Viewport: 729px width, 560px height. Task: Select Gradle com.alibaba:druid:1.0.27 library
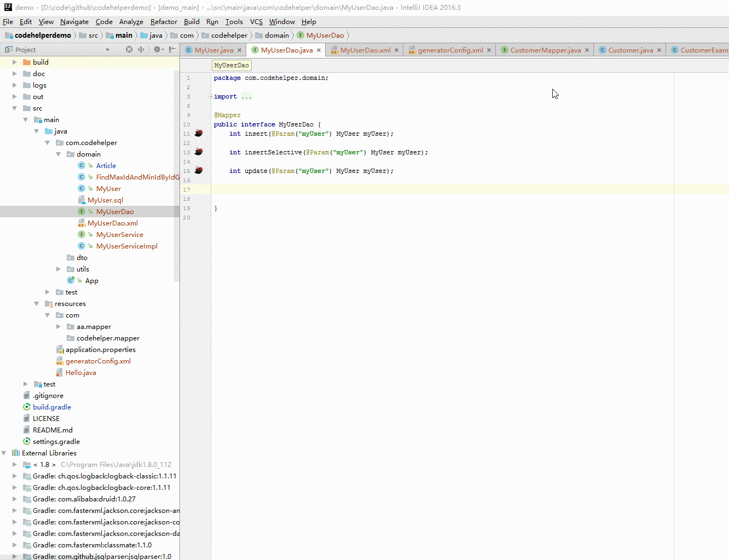84,499
